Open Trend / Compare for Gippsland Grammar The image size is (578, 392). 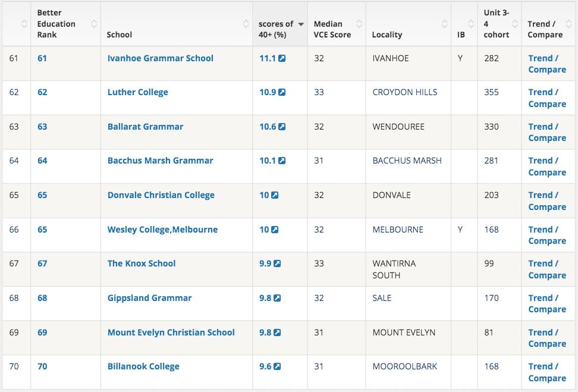pos(546,304)
